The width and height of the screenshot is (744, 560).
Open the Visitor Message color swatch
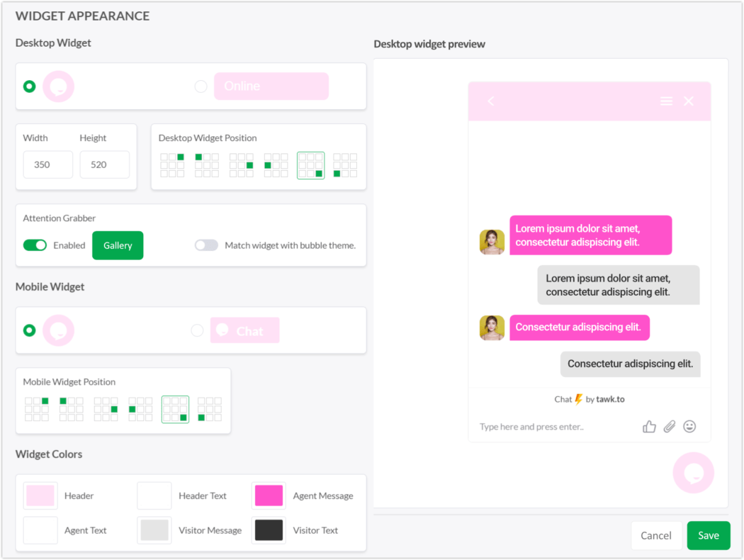[x=154, y=530]
